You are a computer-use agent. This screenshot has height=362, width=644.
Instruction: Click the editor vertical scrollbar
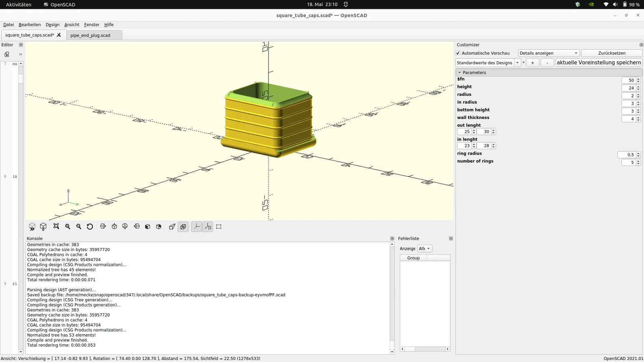pos(21,208)
